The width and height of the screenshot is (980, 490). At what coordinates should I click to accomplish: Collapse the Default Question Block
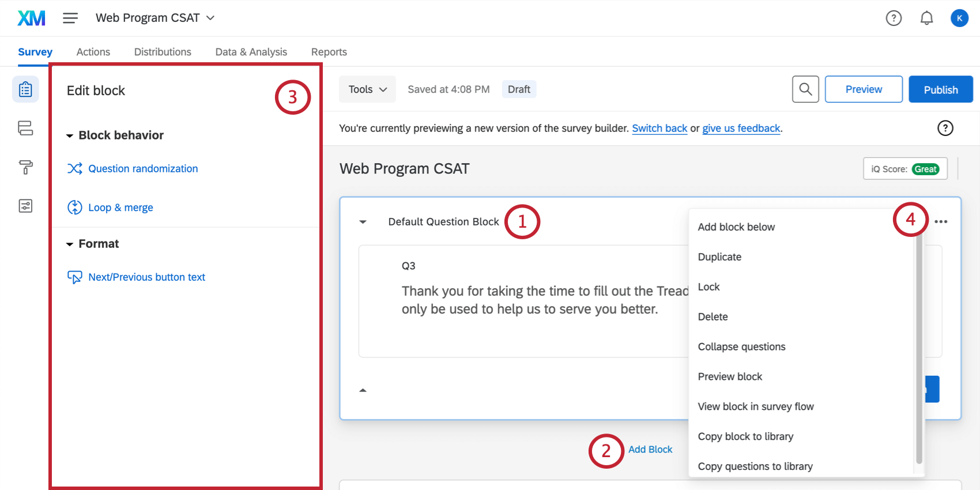(x=363, y=222)
